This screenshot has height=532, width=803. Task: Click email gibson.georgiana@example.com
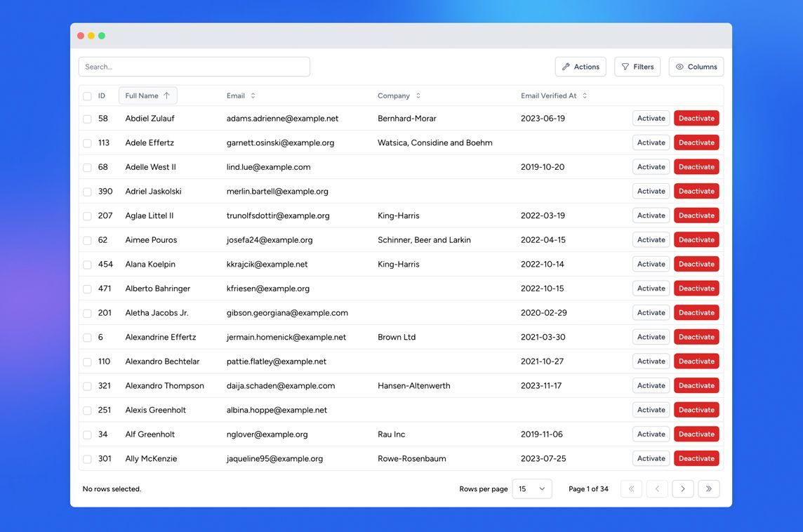(287, 313)
